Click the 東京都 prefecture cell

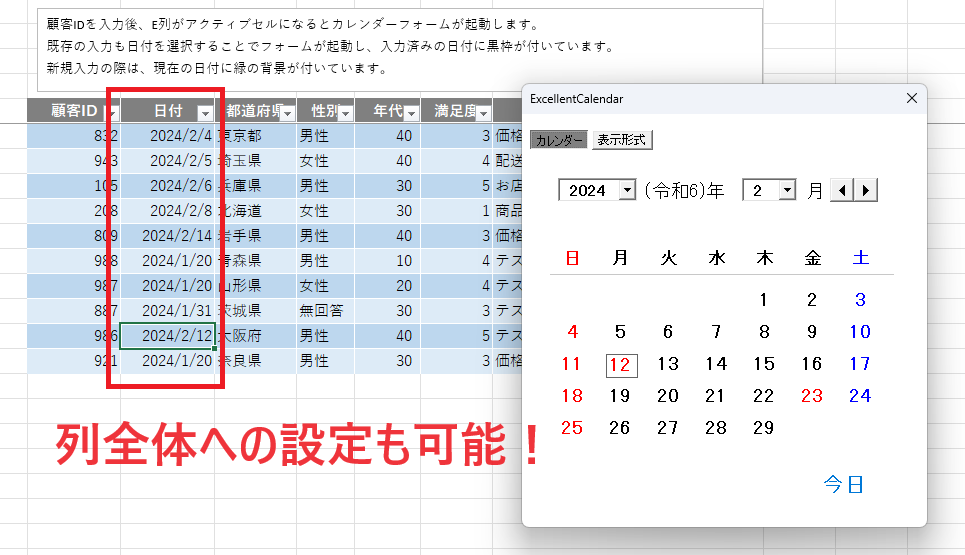[255, 135]
